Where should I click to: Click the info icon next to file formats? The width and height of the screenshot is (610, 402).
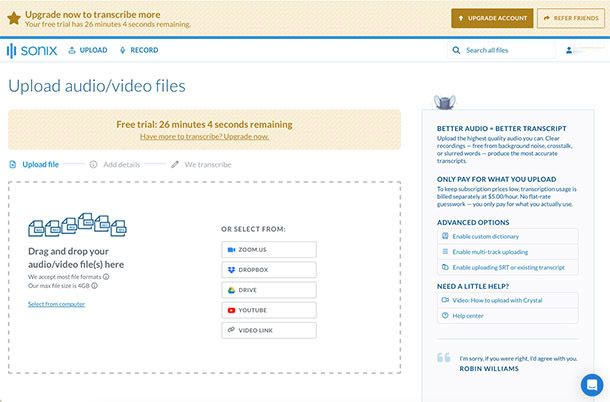(106, 277)
